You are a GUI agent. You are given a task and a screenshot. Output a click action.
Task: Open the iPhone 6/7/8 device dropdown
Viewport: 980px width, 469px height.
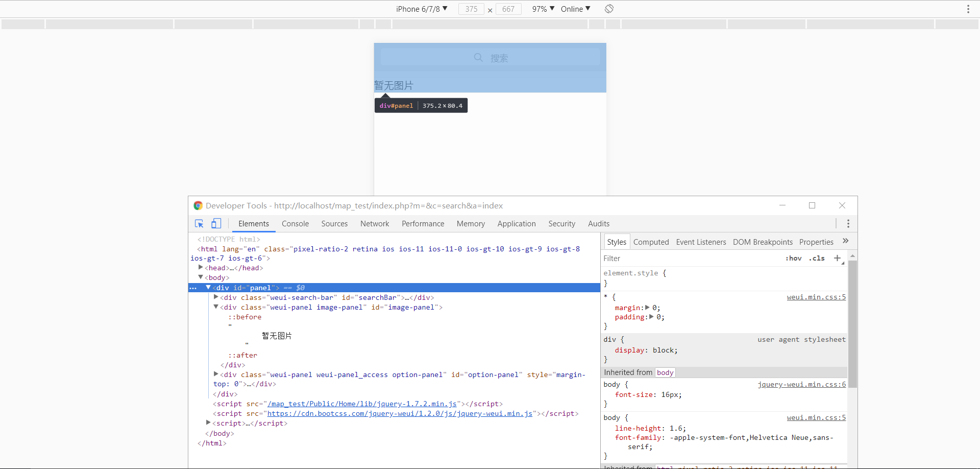422,9
